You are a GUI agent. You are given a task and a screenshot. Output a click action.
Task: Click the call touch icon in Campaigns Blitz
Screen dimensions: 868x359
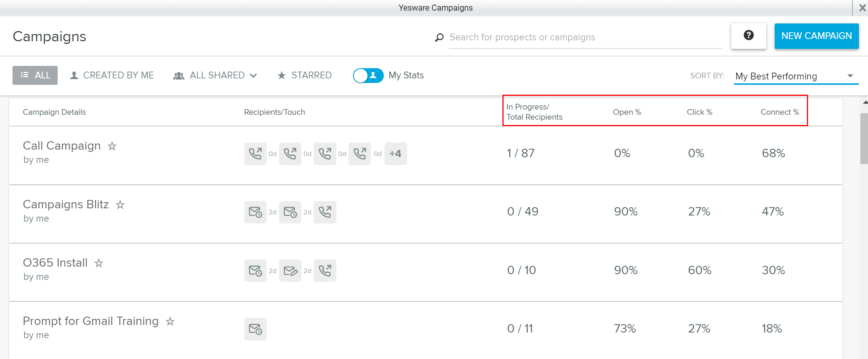325,212
